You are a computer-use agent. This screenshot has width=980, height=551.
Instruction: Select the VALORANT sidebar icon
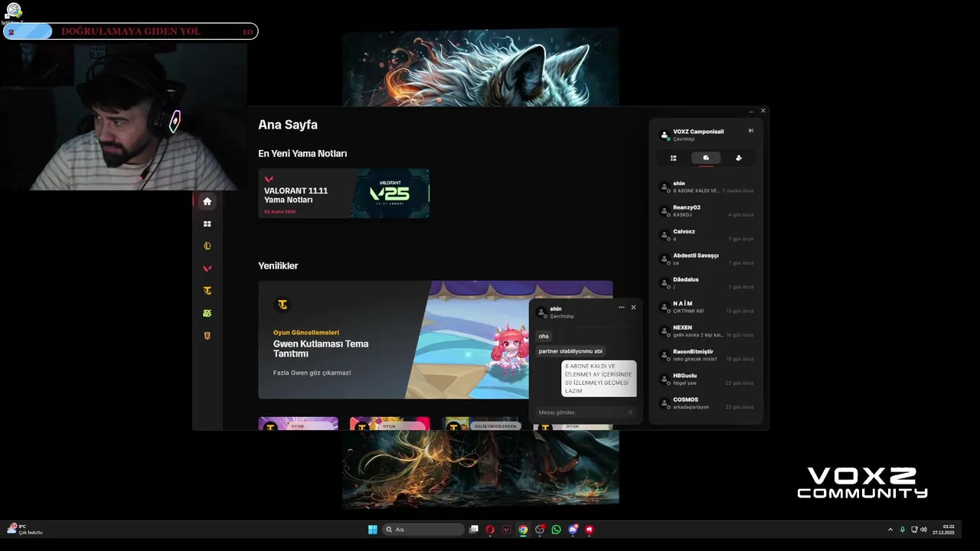click(207, 269)
